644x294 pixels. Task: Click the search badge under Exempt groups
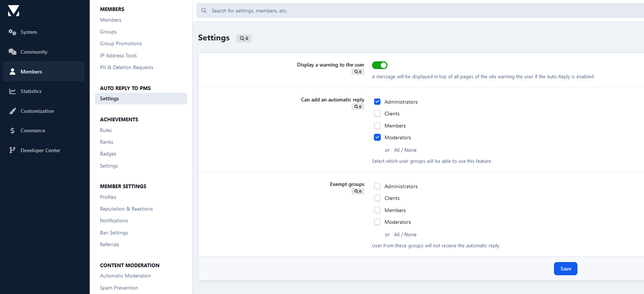coord(358,191)
